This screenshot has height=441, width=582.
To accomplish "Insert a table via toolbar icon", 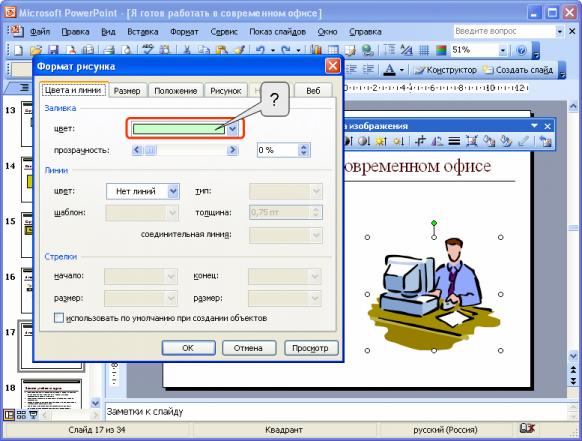I will pos(333,50).
